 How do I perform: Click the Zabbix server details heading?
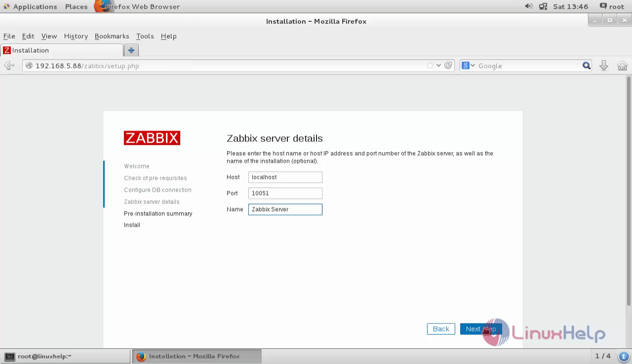pyautogui.click(x=275, y=138)
